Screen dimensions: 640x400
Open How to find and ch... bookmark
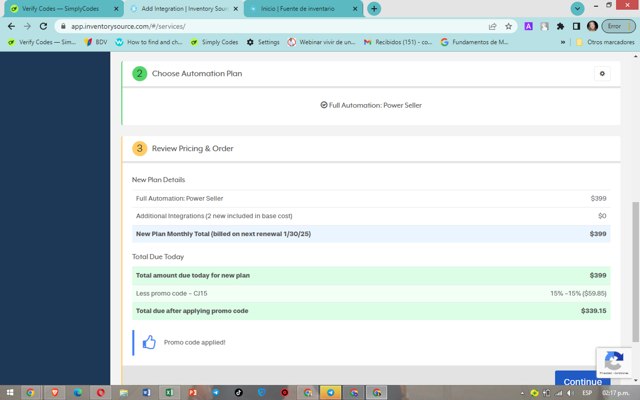click(x=149, y=42)
